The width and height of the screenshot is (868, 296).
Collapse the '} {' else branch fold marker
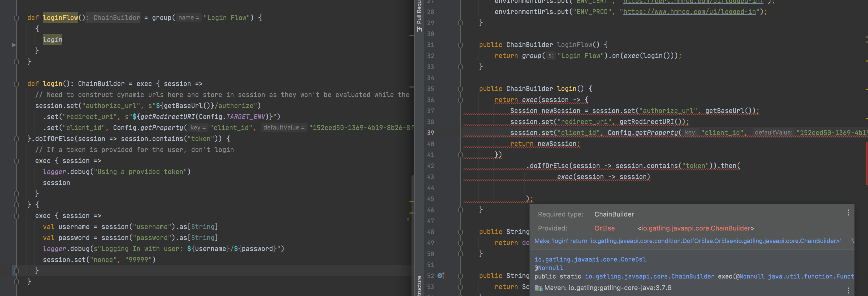click(16, 204)
